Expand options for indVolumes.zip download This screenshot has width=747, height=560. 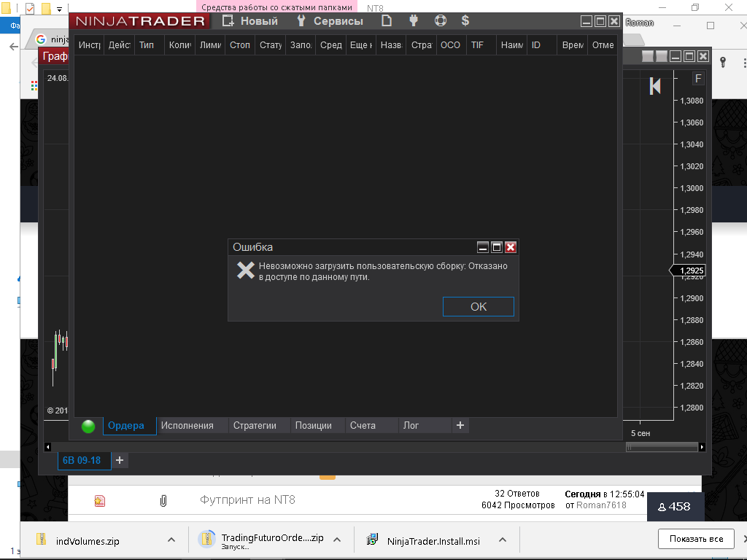click(171, 540)
